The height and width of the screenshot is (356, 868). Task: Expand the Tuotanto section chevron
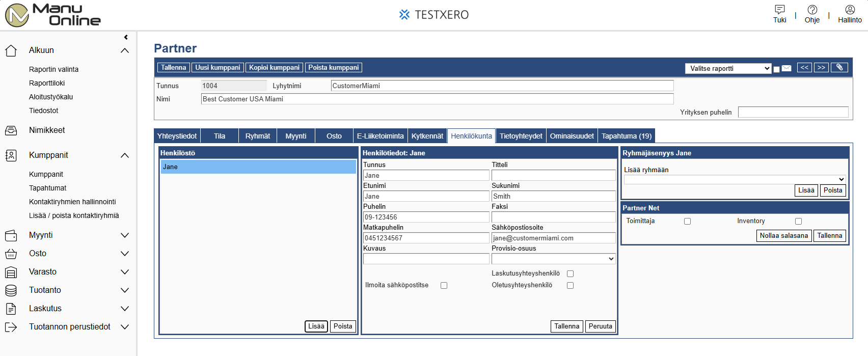click(125, 290)
